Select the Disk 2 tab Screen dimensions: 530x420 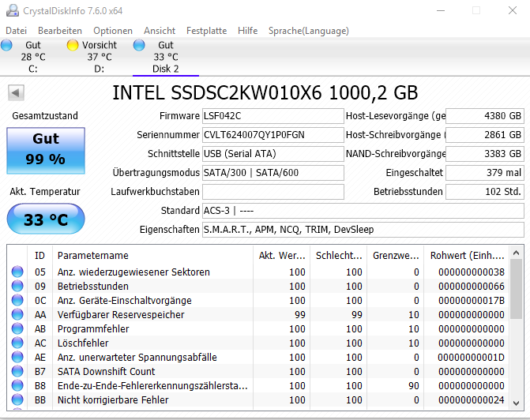(166, 57)
